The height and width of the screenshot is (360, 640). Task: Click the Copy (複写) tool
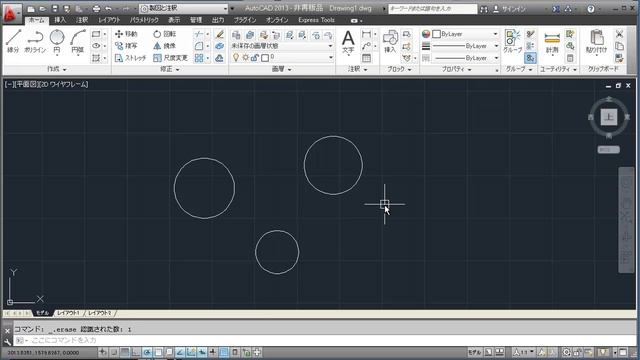(x=127, y=46)
